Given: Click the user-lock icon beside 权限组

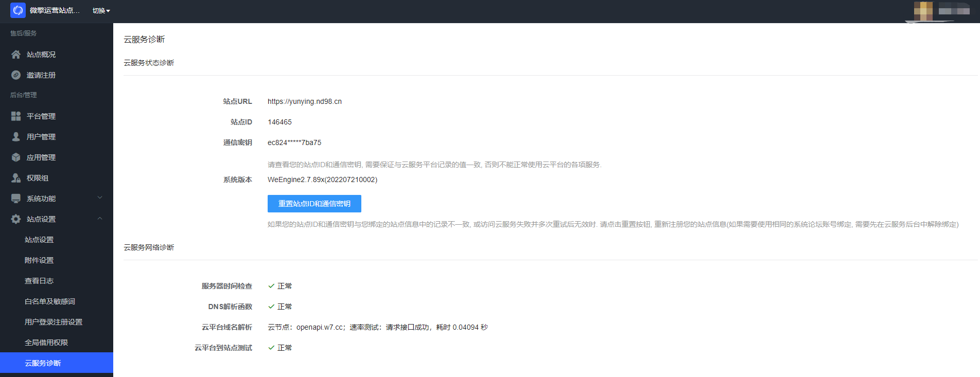Looking at the screenshot, I should [x=16, y=178].
